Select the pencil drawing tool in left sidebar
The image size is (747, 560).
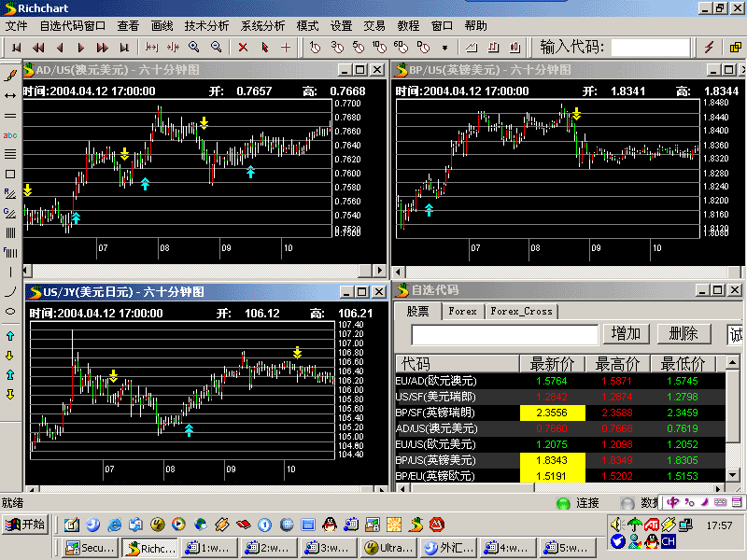tap(10, 75)
